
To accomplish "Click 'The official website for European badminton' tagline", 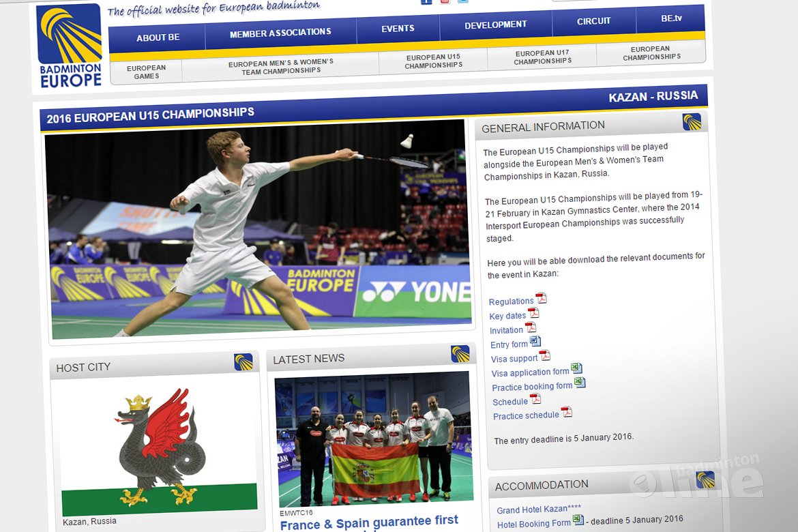I will click(213, 9).
